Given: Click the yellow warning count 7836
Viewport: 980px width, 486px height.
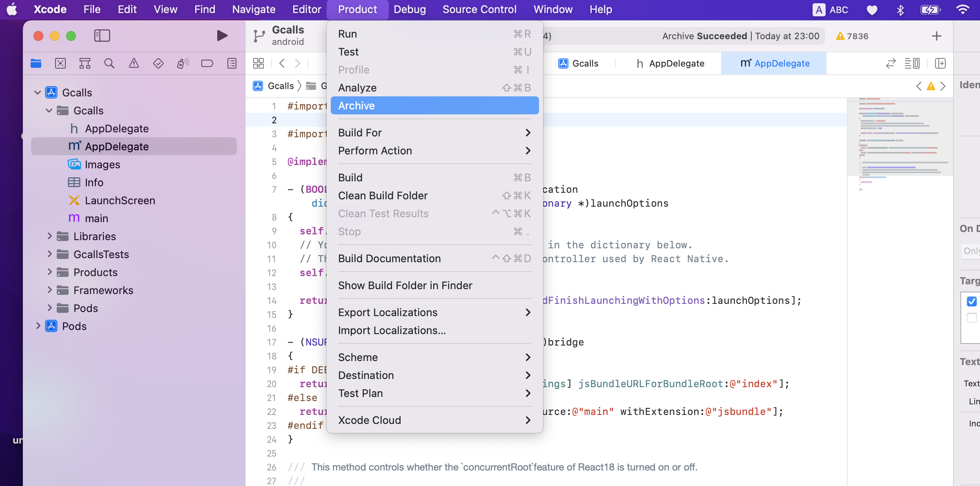Looking at the screenshot, I should pos(852,36).
